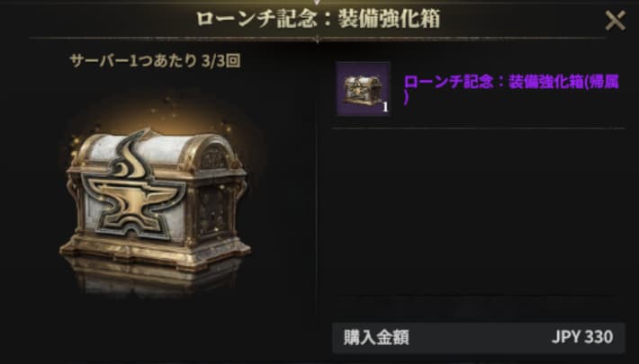Image resolution: width=639 pixels, height=364 pixels.
Task: Tap the ornament arrow at top center
Action: tap(318, 2)
